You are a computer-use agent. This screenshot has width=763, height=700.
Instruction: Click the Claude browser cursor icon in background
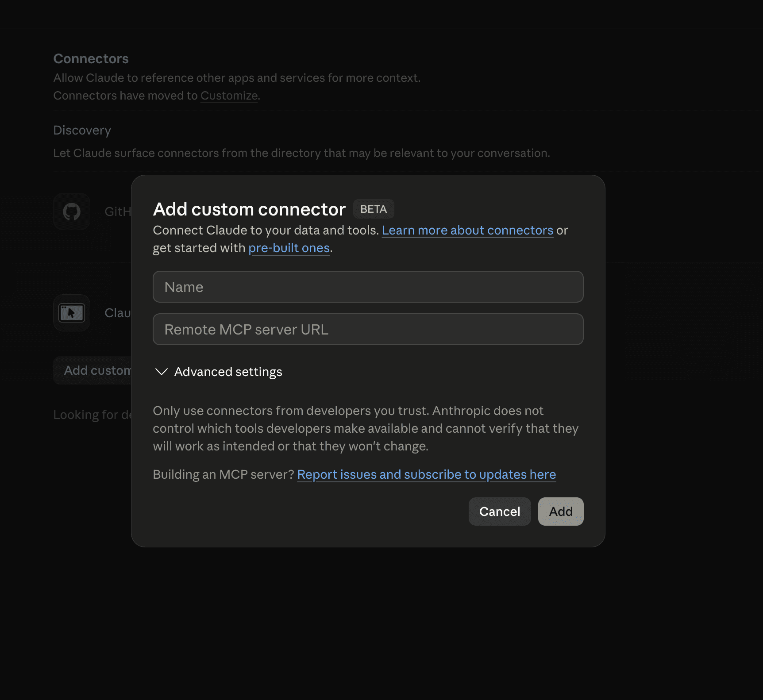tap(72, 313)
